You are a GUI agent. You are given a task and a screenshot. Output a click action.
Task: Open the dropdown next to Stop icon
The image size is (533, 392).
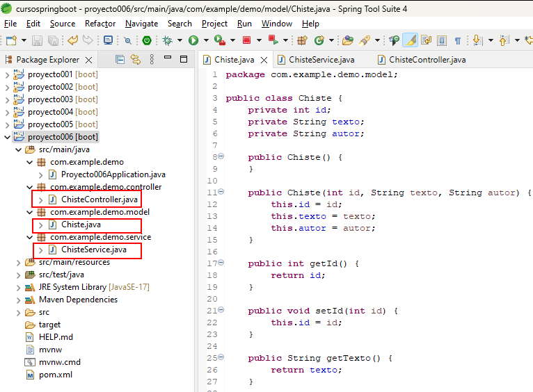tap(259, 40)
